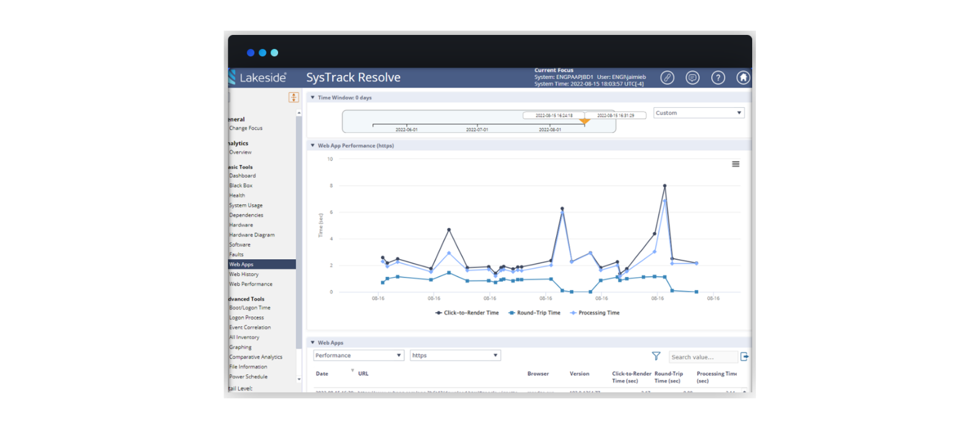
Task: Collapse the Time Window section
Action: click(312, 97)
